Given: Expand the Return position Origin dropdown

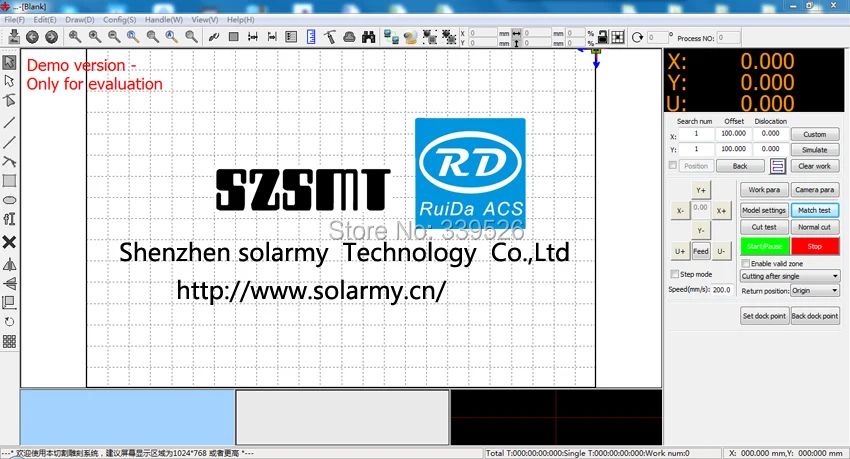Looking at the screenshot, I should (x=815, y=291).
